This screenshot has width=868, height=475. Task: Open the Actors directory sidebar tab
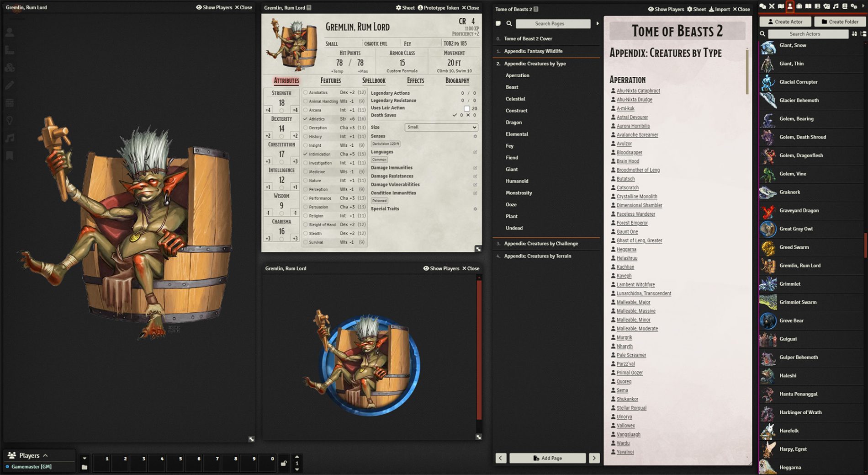tap(790, 6)
